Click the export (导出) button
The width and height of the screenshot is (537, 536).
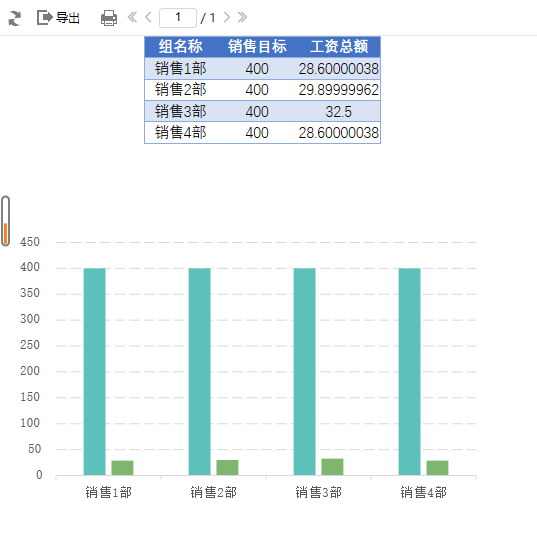(58, 17)
